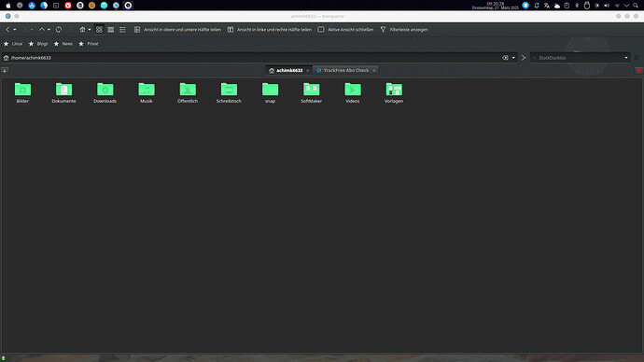The image size is (644, 362).
Task: Click the clear address bar icon
Action: pos(505,58)
